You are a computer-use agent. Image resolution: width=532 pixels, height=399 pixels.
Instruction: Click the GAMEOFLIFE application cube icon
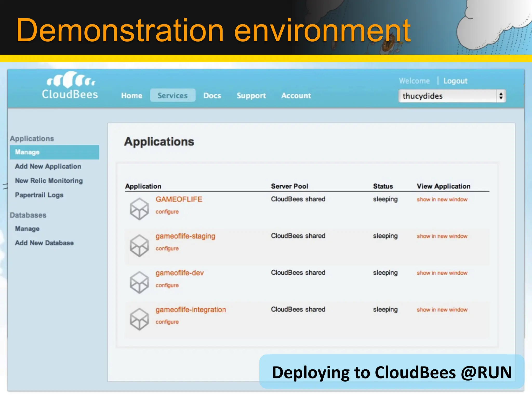tap(139, 209)
